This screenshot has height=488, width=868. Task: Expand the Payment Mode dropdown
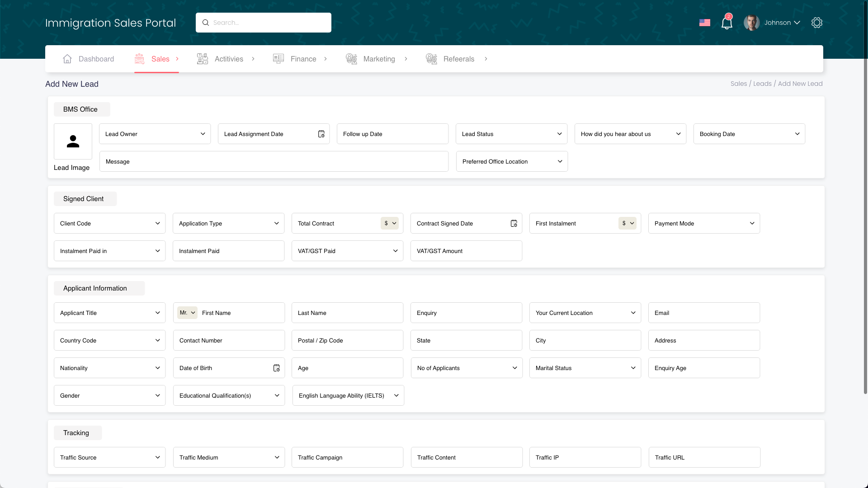pyautogui.click(x=704, y=223)
